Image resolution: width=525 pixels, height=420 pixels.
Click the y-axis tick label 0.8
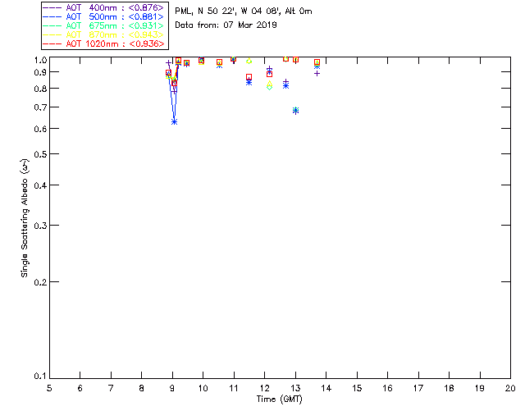coord(40,89)
